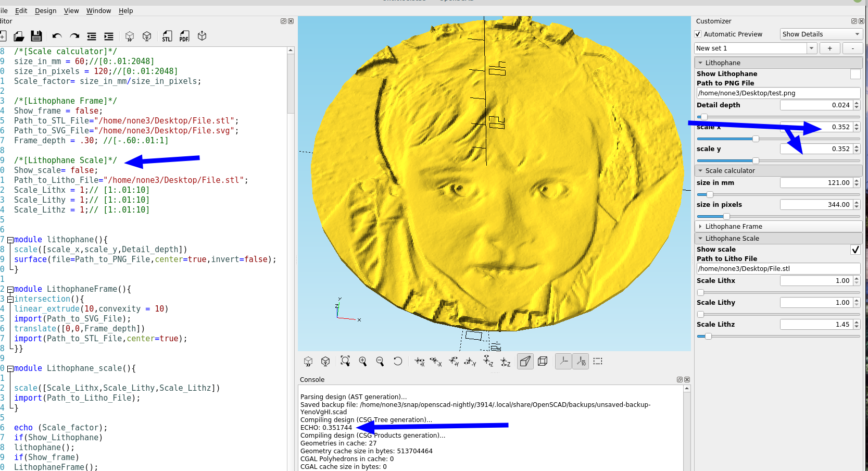The width and height of the screenshot is (868, 471).
Task: Undock the Editor panel
Action: (x=283, y=21)
